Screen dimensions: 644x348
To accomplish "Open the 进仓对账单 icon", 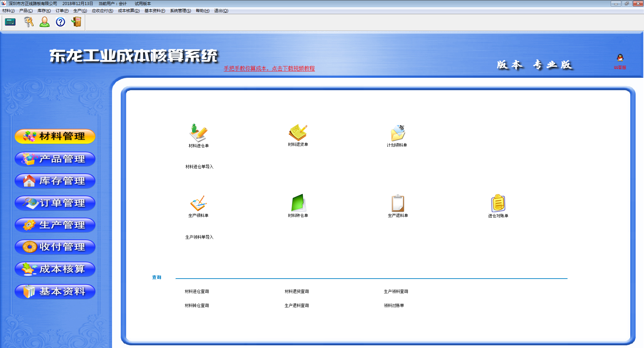I will point(498,203).
